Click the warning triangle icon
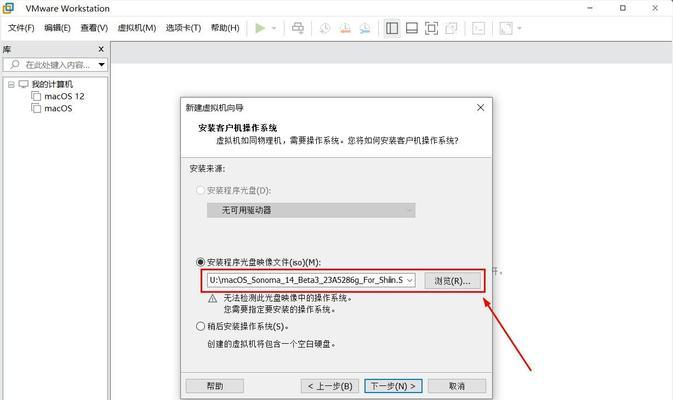Image resolution: width=673 pixels, height=400 pixels. pyautogui.click(x=212, y=299)
